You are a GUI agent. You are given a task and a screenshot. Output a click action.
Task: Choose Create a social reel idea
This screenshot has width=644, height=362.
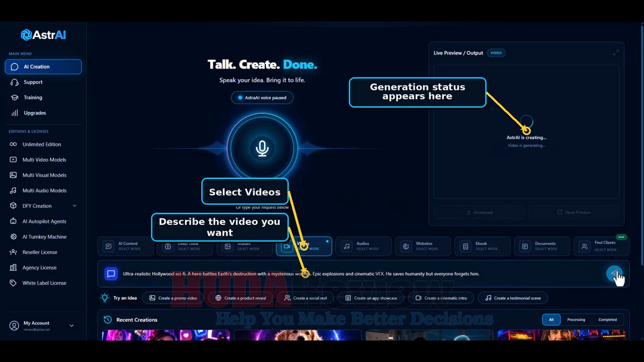tap(306, 298)
